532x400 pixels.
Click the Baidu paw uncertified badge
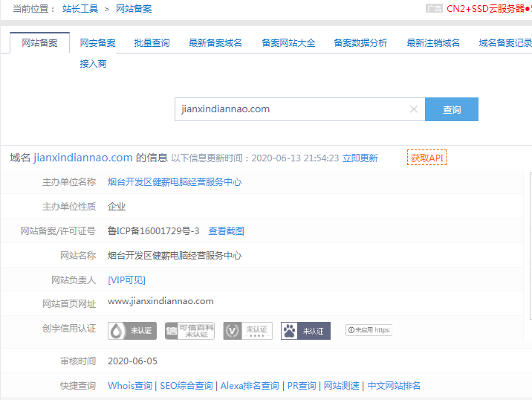305,331
